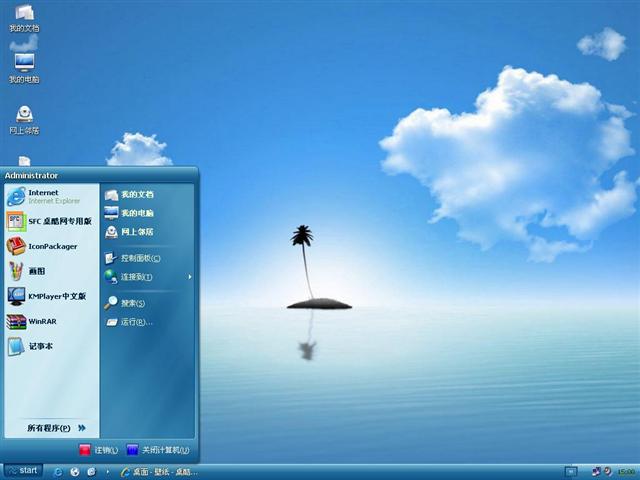Click the 关闭计算机(U) shutdown button
This screenshot has height=480, width=640.
(158, 450)
